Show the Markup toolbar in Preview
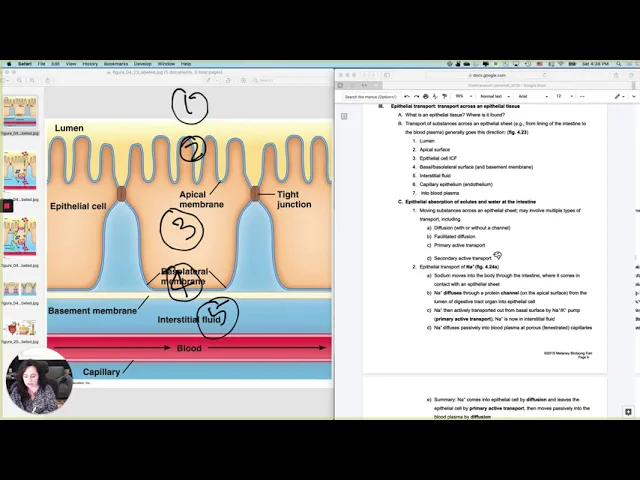The image size is (640, 480). tap(243, 80)
